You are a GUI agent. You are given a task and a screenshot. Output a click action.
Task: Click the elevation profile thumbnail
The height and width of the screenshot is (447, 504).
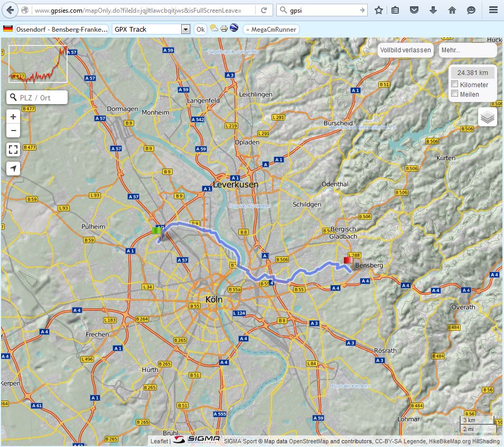(38, 64)
